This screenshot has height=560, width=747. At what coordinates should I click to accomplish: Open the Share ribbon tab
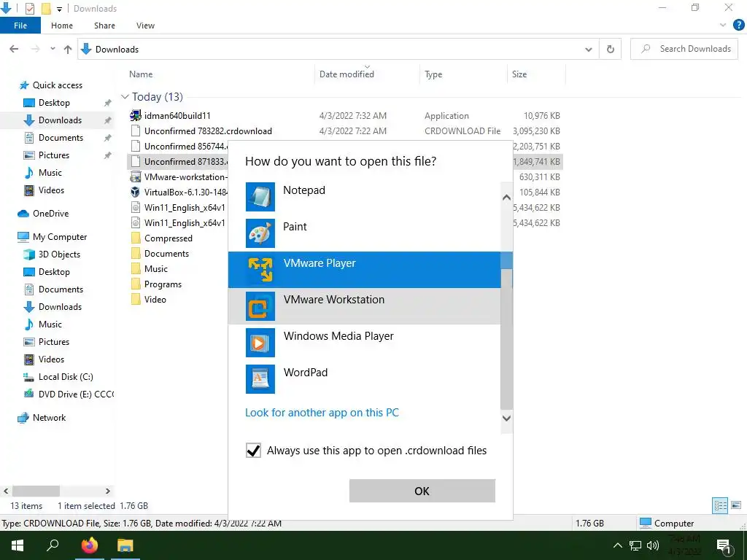click(x=104, y=26)
